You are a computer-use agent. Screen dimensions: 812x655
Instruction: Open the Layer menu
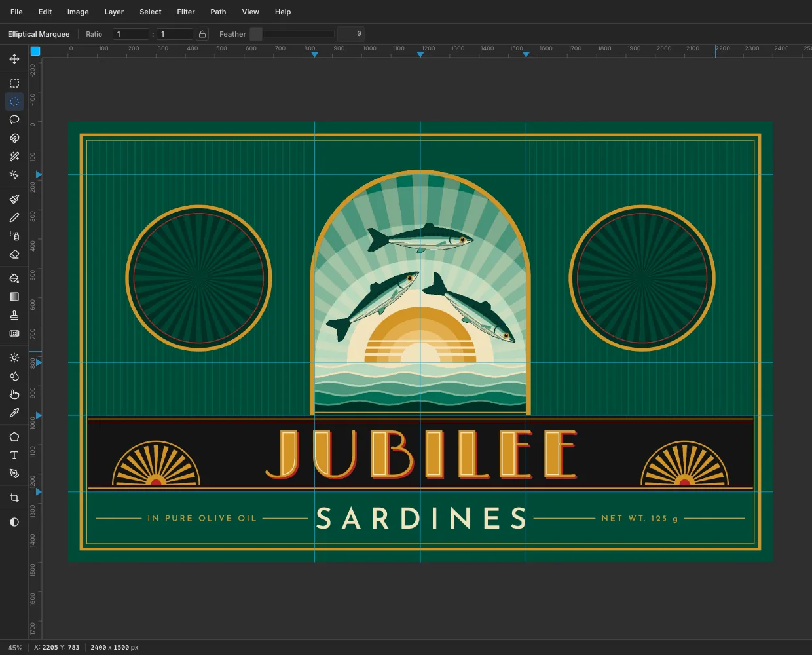[114, 12]
